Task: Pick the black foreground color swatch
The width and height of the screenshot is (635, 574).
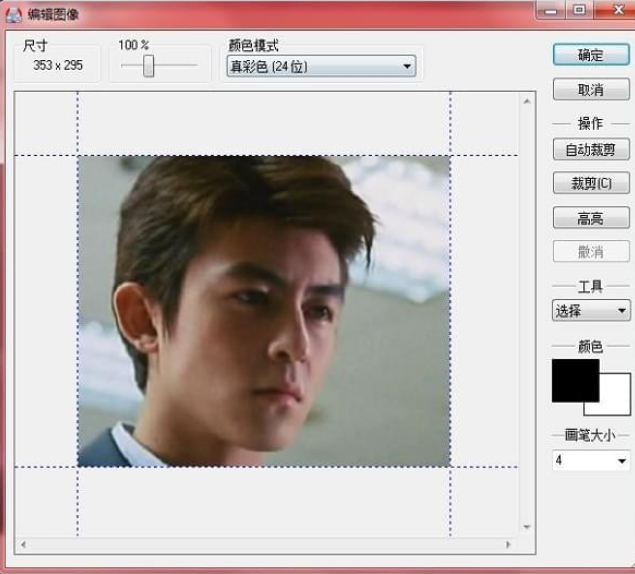Action: point(575,380)
